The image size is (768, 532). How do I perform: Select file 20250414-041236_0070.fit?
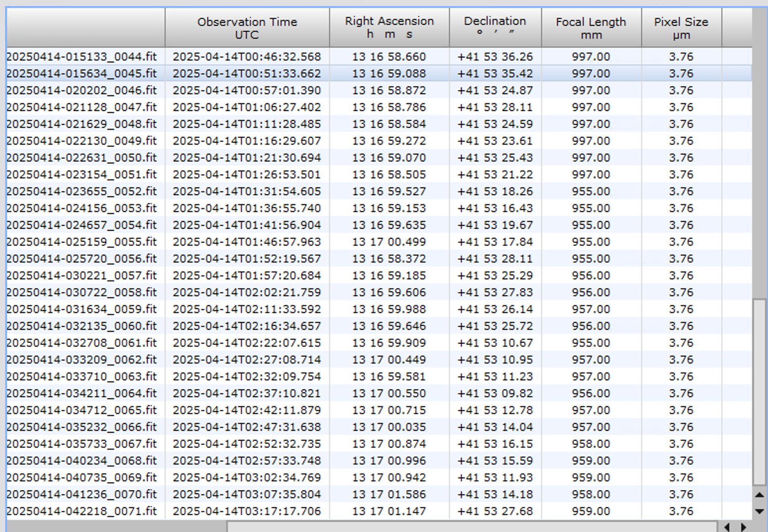[82, 494]
